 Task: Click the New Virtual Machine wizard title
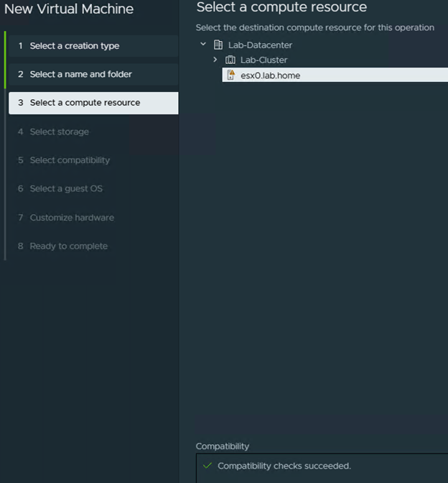click(69, 9)
